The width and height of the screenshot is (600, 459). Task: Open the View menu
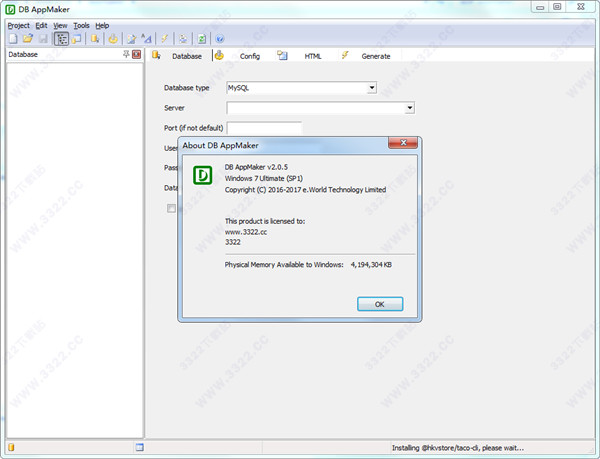pyautogui.click(x=60, y=26)
